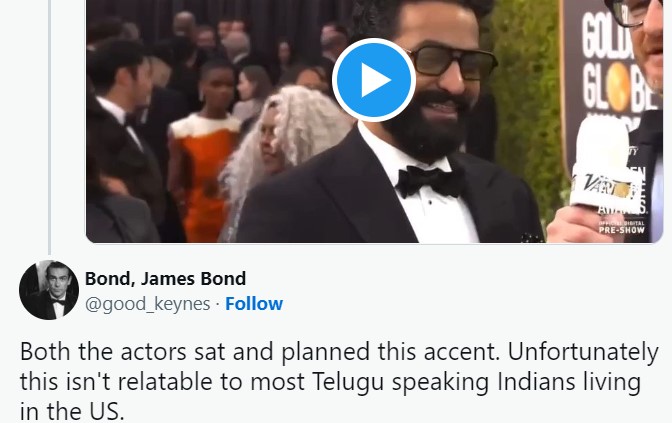Click the "Bond, James Bond" display name
This screenshot has width=672, height=423.
[165, 279]
